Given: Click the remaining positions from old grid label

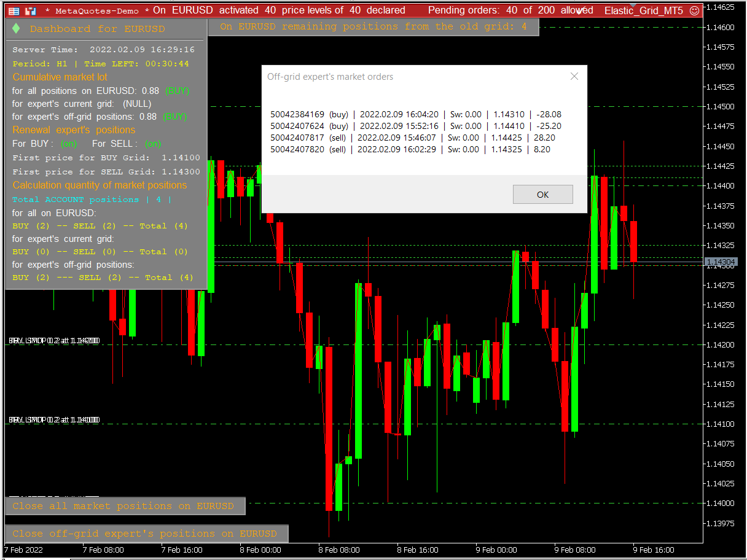Looking at the screenshot, I should (x=373, y=26).
